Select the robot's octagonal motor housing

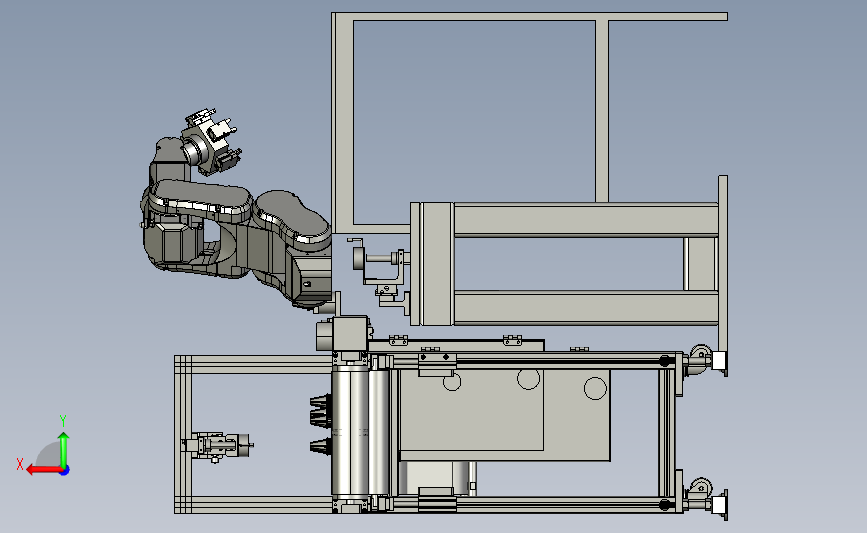tap(173, 243)
